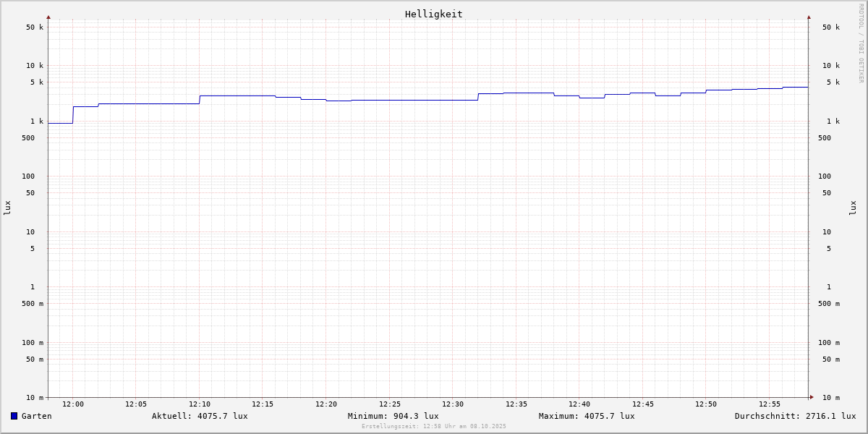
Task: Click the right axis lux unit label
Action: tap(853, 208)
